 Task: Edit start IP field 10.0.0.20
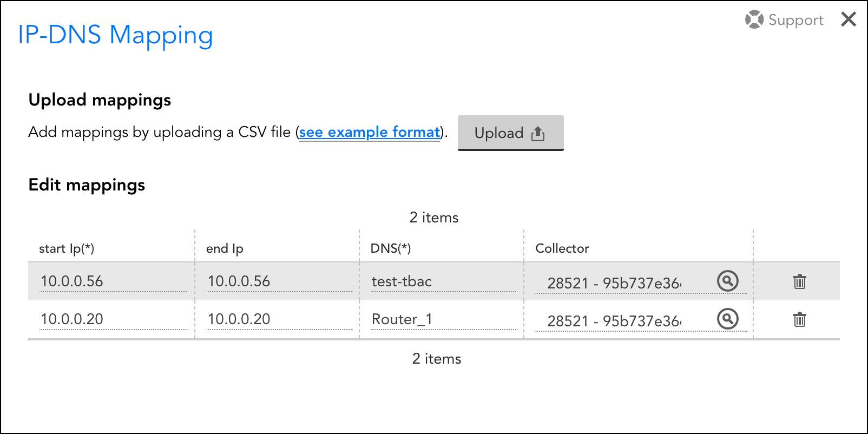point(114,319)
